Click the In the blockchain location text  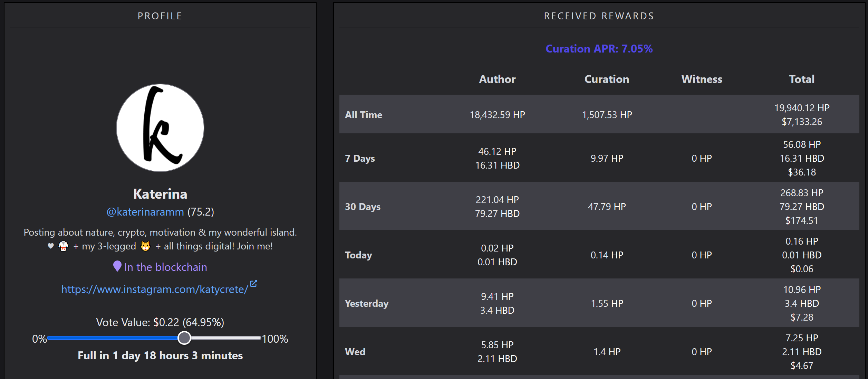tap(165, 267)
